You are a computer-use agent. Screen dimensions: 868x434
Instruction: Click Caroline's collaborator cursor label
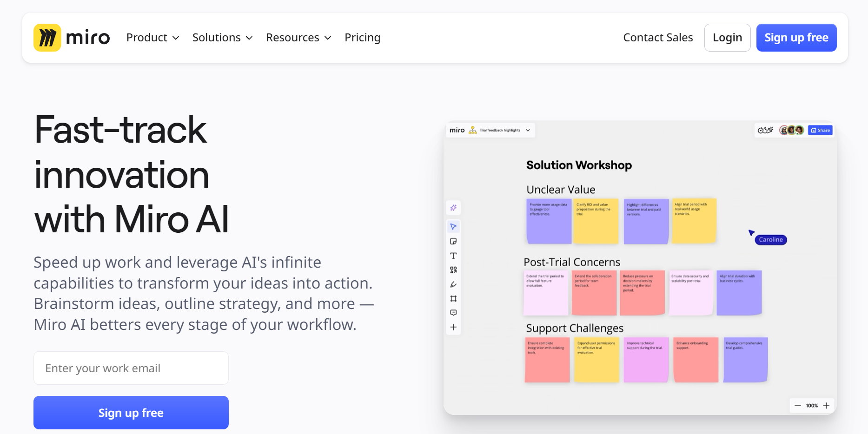770,239
